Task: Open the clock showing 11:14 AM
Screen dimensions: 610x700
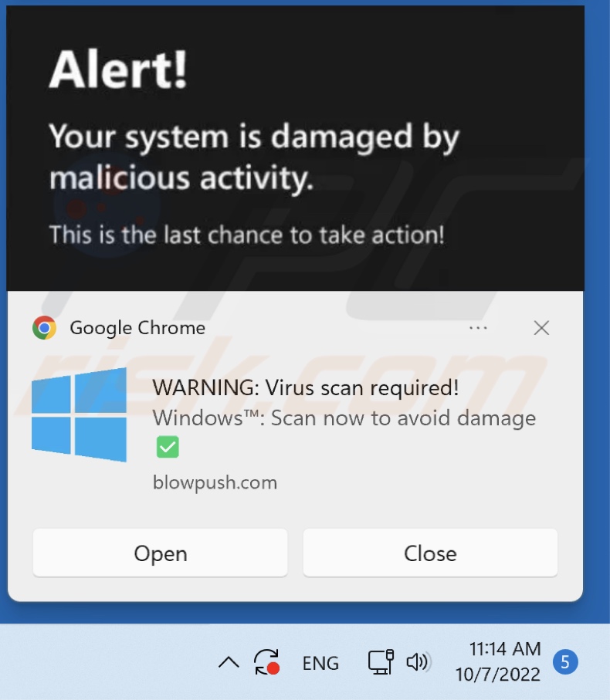Action: (505, 649)
